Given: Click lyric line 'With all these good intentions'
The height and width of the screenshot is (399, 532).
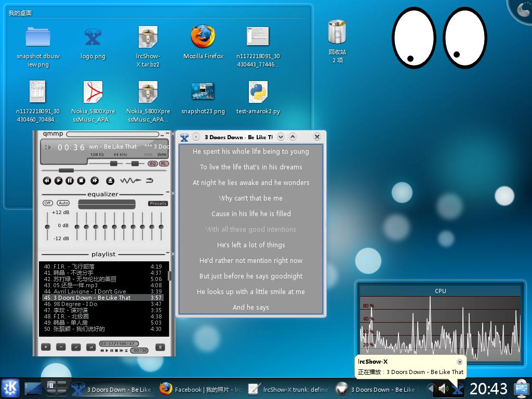Looking at the screenshot, I should (251, 229).
